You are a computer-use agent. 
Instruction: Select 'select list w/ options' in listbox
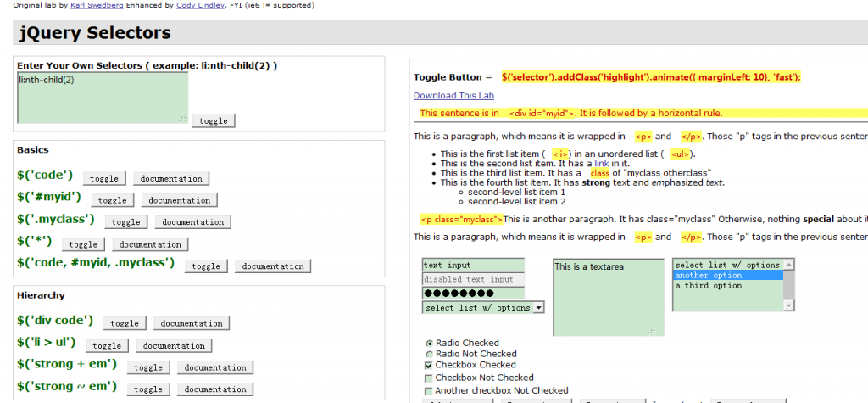[728, 265]
